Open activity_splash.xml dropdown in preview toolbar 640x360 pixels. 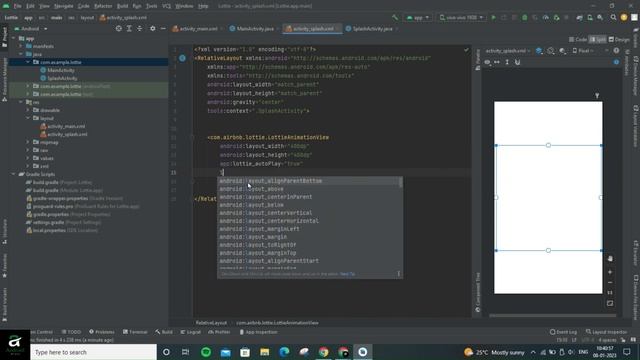(x=508, y=51)
